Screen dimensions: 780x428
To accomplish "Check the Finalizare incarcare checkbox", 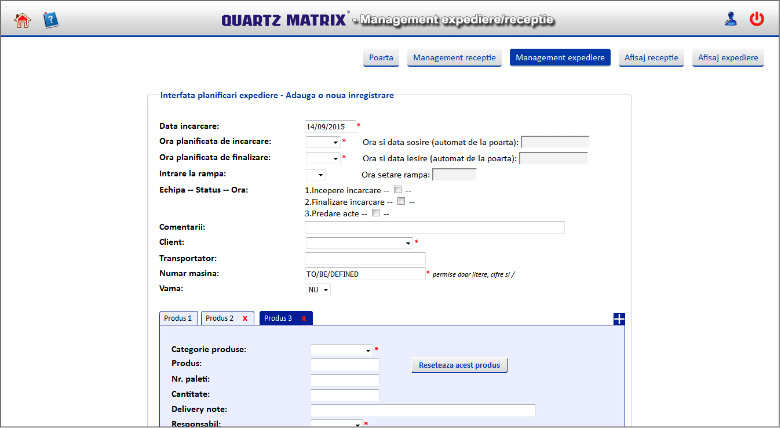I will point(401,202).
